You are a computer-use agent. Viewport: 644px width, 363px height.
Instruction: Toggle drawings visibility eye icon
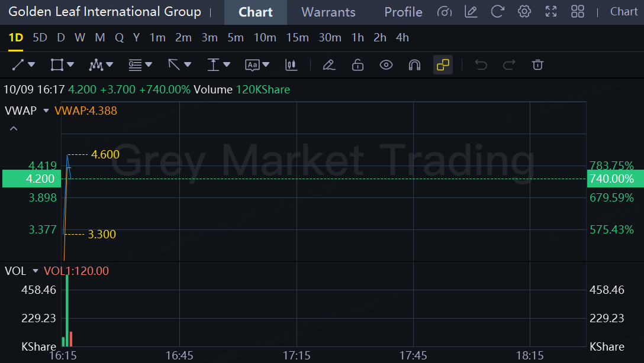386,65
